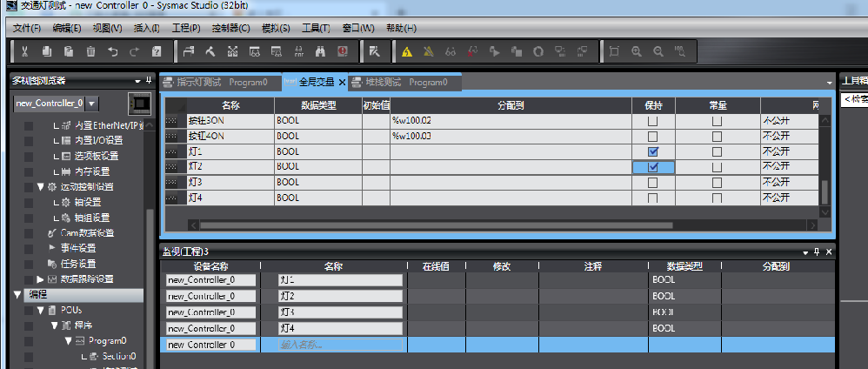Click the binoculars search icon
This screenshot has width=868, height=369.
point(320,51)
